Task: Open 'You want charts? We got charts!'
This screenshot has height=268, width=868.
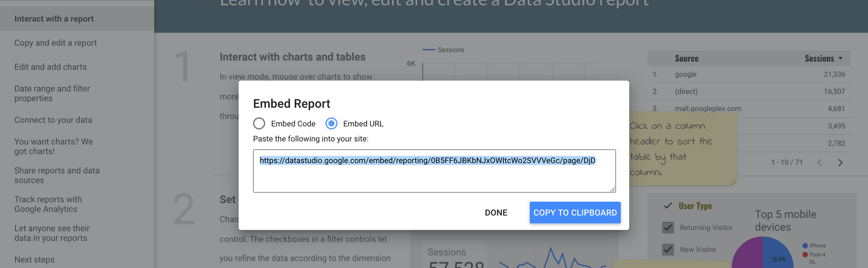Action: tap(53, 146)
